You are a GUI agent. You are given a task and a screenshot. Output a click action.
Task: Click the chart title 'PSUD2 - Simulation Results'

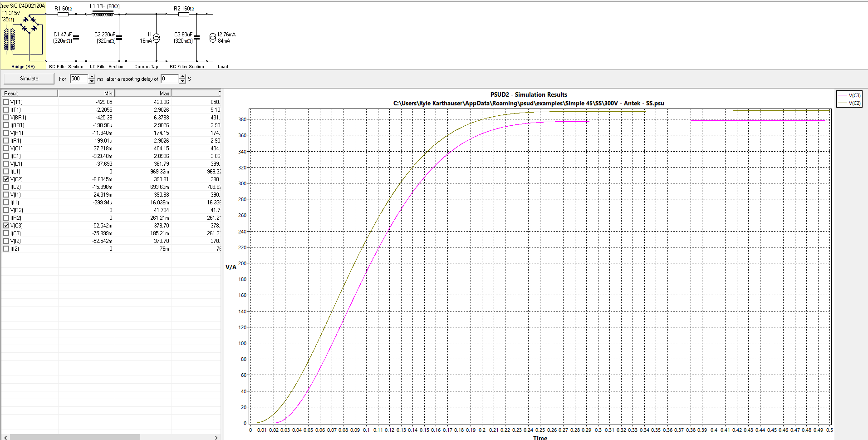529,94
